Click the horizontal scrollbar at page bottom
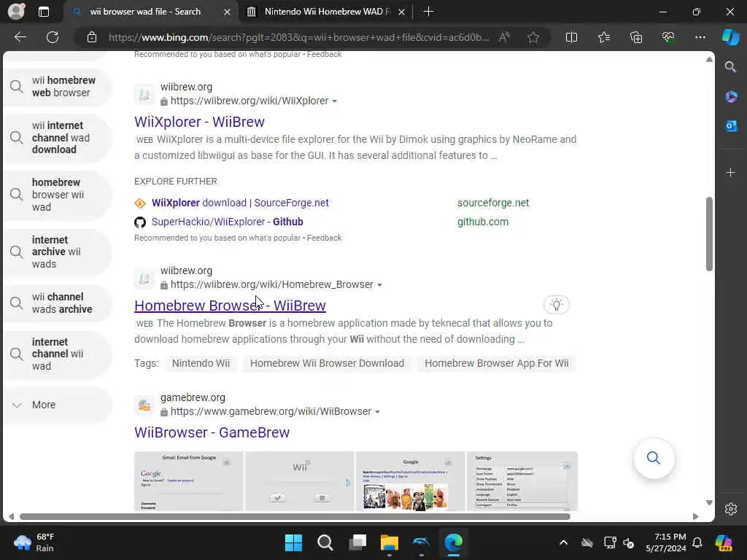 pos(295,516)
